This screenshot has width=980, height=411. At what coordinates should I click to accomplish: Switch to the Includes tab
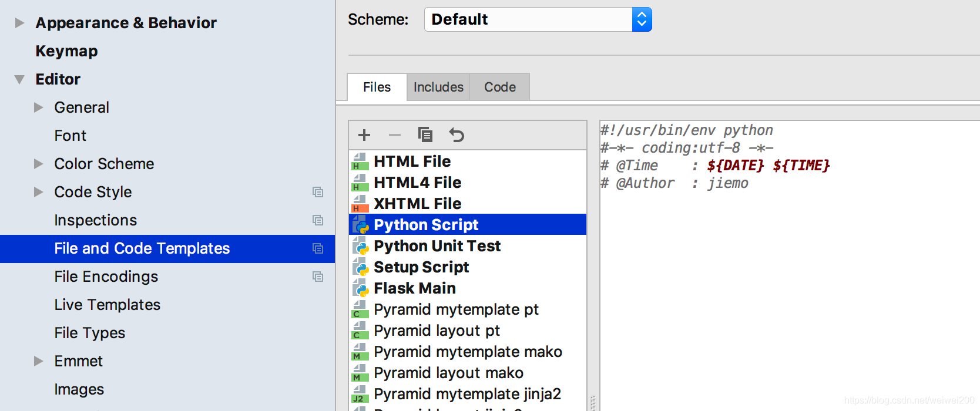point(438,87)
